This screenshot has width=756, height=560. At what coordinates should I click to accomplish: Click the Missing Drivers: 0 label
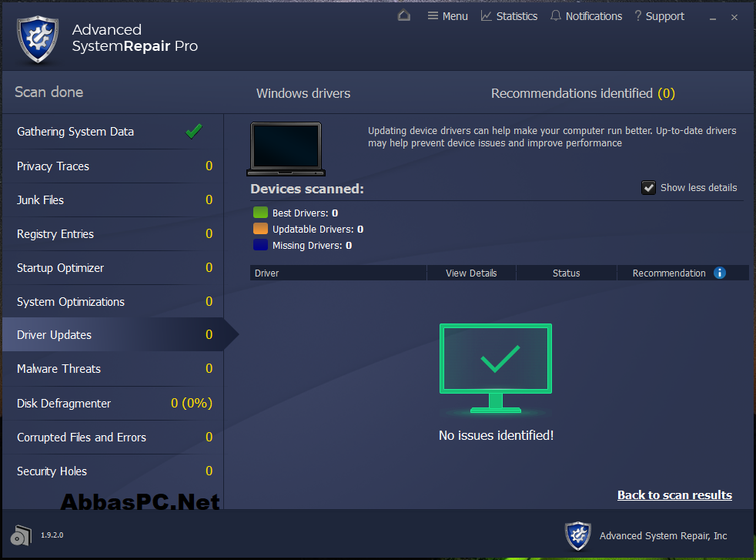click(312, 245)
